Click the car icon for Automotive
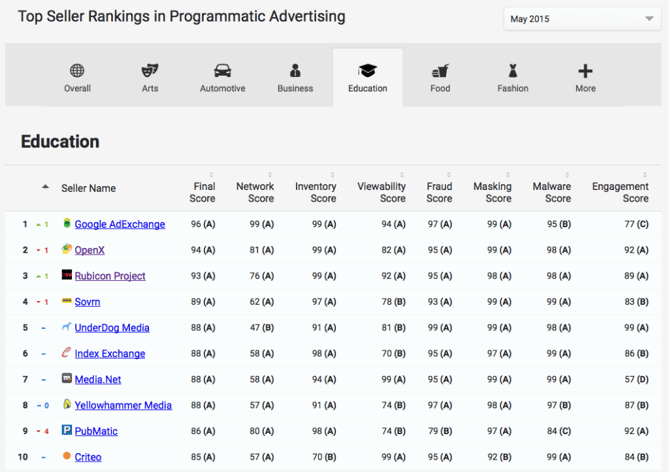The height and width of the screenshot is (472, 669). click(222, 70)
